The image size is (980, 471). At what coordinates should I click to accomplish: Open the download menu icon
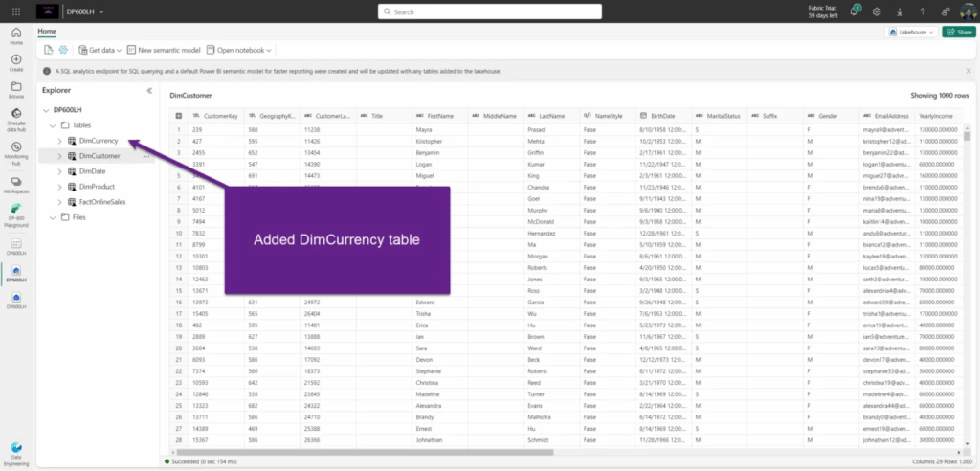pyautogui.click(x=900, y=11)
